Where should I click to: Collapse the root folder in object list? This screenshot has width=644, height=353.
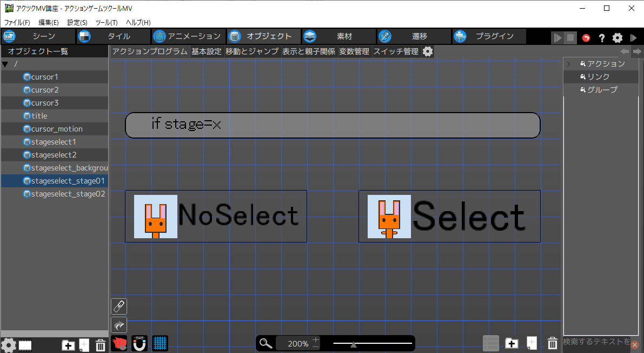[5, 64]
